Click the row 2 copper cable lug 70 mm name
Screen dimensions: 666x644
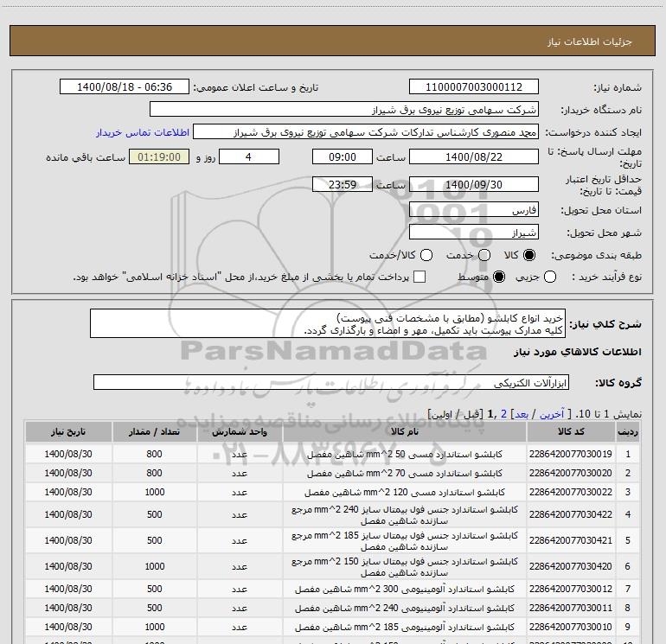(x=405, y=474)
